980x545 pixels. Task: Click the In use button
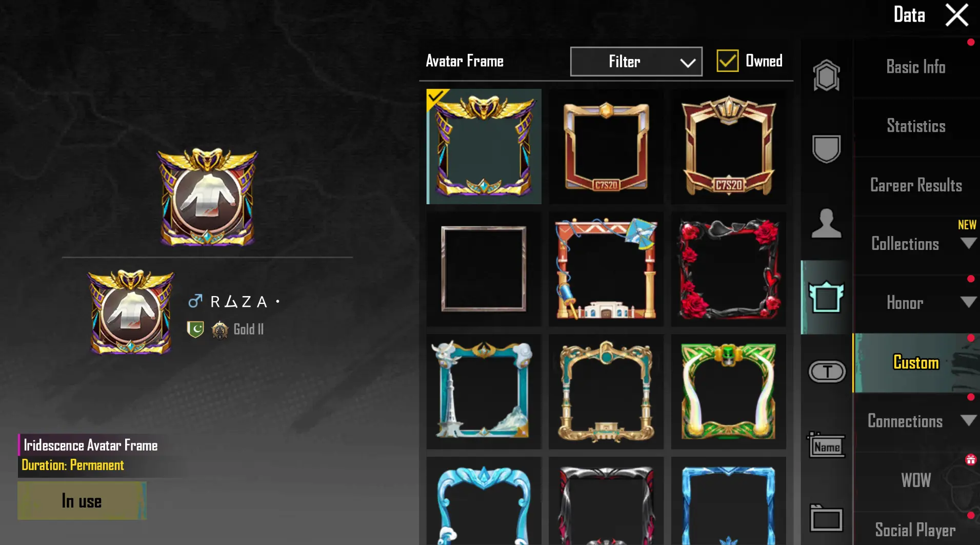[x=82, y=501]
